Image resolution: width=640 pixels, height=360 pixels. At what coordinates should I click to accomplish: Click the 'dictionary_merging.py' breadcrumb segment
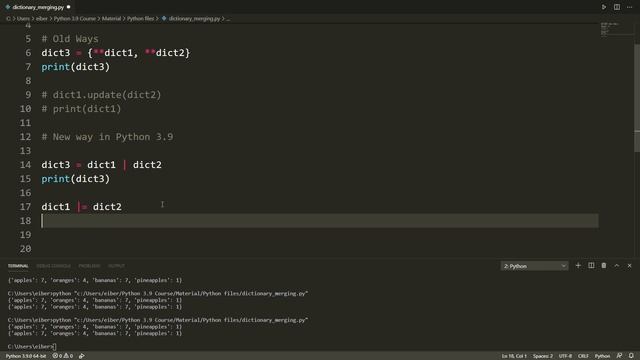click(x=194, y=19)
